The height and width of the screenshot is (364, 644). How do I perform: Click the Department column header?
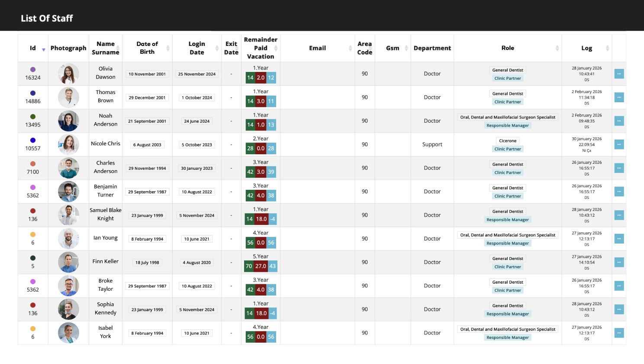432,48
